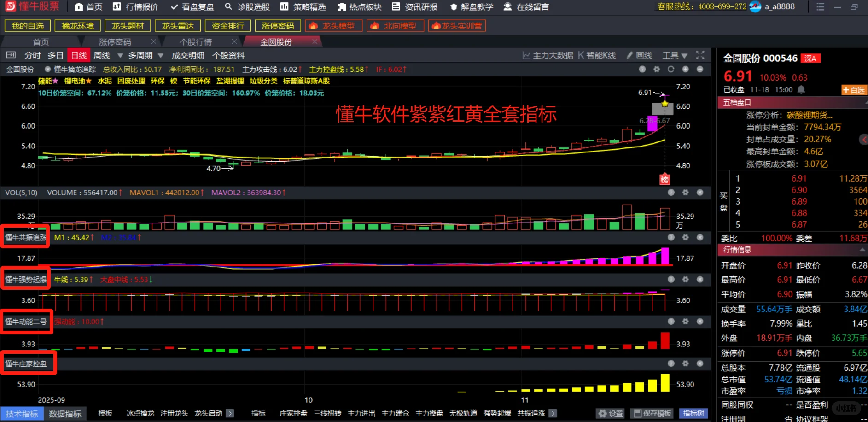This screenshot has height=422, width=868.
Task: Toggle 指标树 indicator tree panel
Action: [693, 413]
